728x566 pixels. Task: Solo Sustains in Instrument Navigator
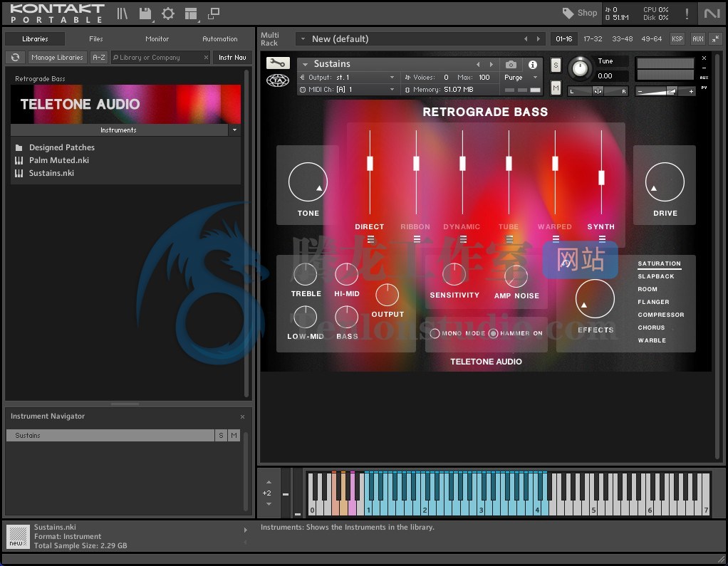click(221, 435)
